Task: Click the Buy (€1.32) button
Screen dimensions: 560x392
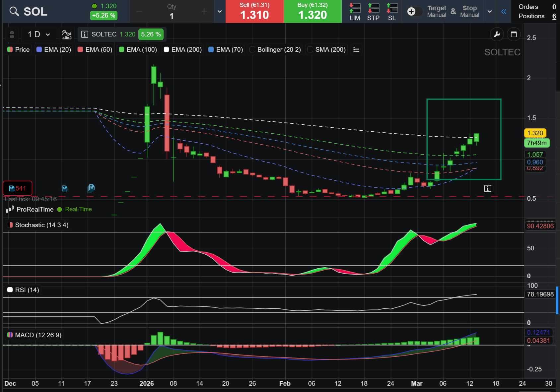Action: click(313, 12)
